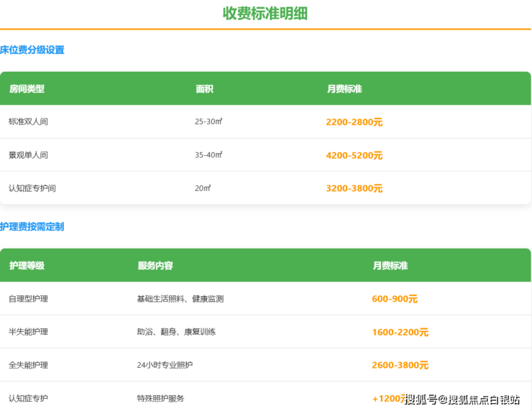Click the 35-40㎡ area value
532x411 pixels.
click(208, 155)
